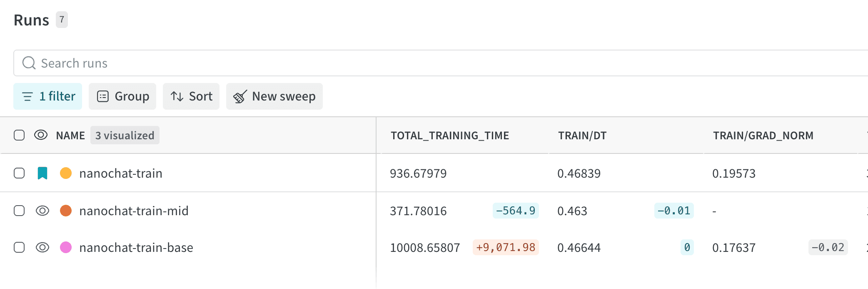Focus the Search runs field
Image resolution: width=868 pixels, height=289 pixels.
coord(441,63)
